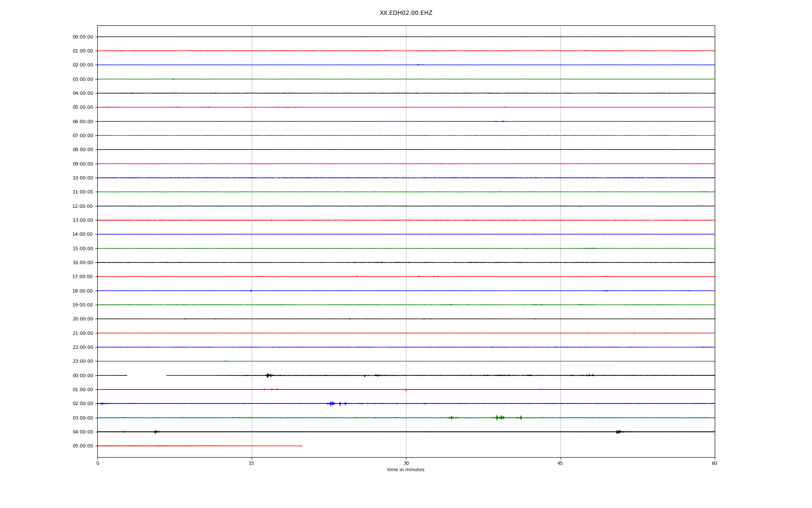Click the x-axis tick label 30

tap(406, 463)
